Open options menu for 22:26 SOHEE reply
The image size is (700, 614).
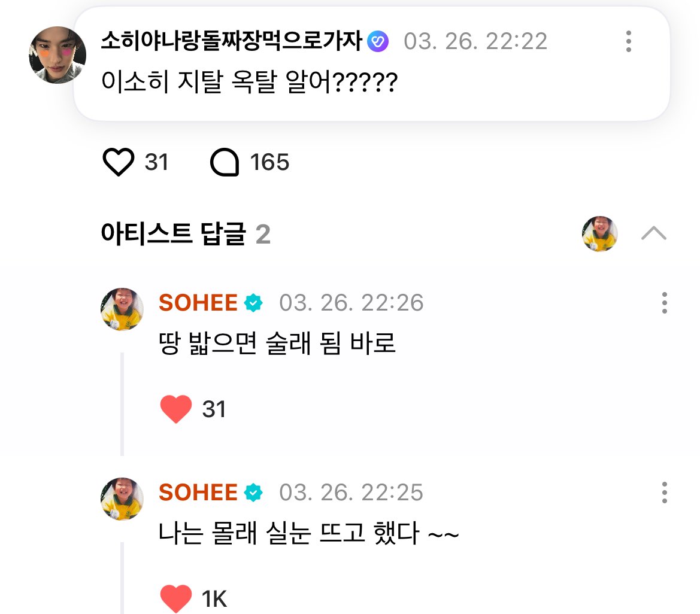point(665,303)
